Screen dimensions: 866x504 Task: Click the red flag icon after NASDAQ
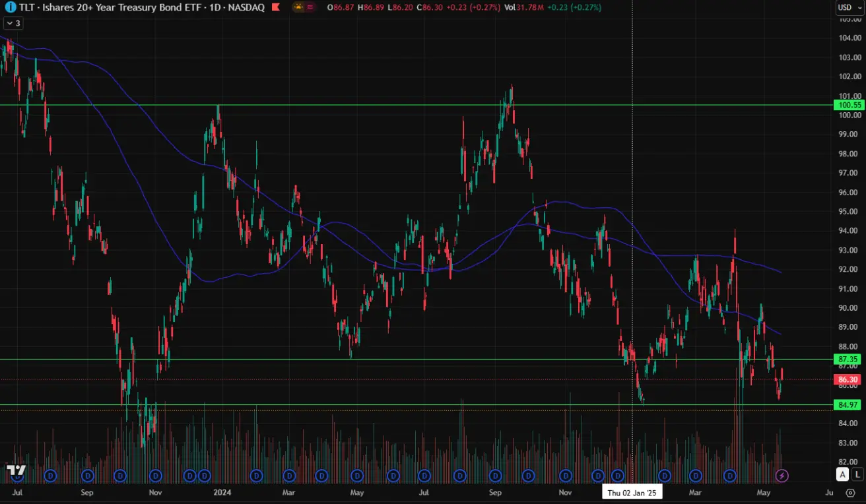pyautogui.click(x=275, y=7)
